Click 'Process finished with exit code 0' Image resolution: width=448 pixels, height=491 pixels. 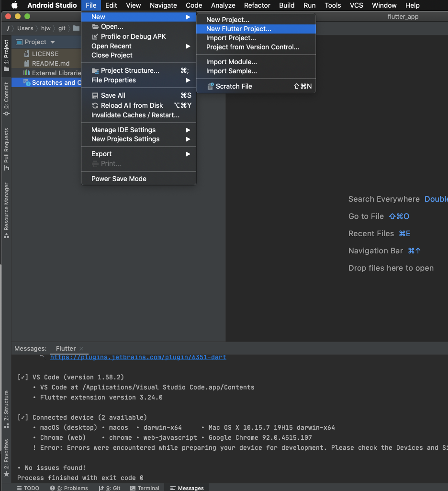pyautogui.click(x=80, y=478)
